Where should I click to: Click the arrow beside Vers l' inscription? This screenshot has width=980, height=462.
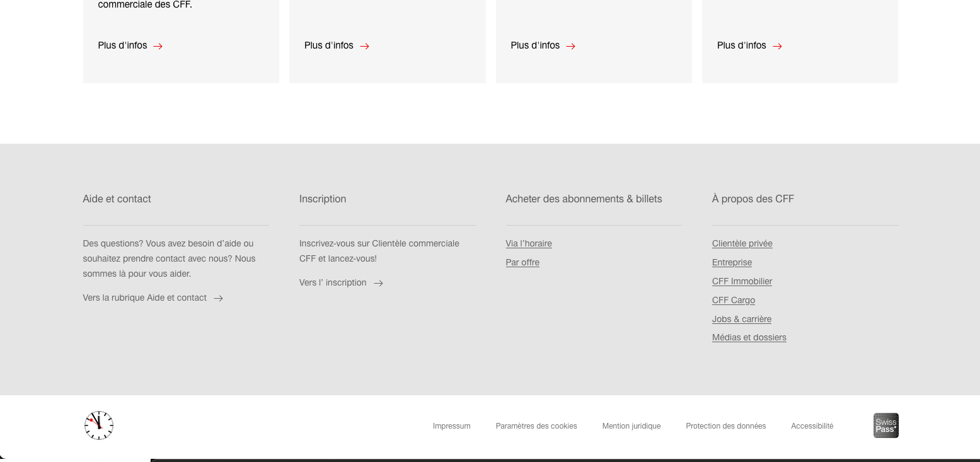click(378, 283)
